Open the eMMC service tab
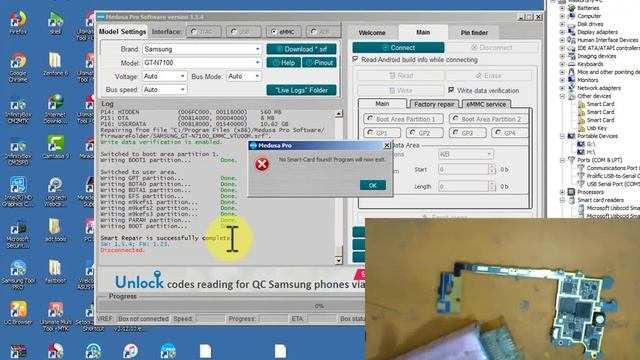Screen dimensions: 640x360 click(x=486, y=104)
